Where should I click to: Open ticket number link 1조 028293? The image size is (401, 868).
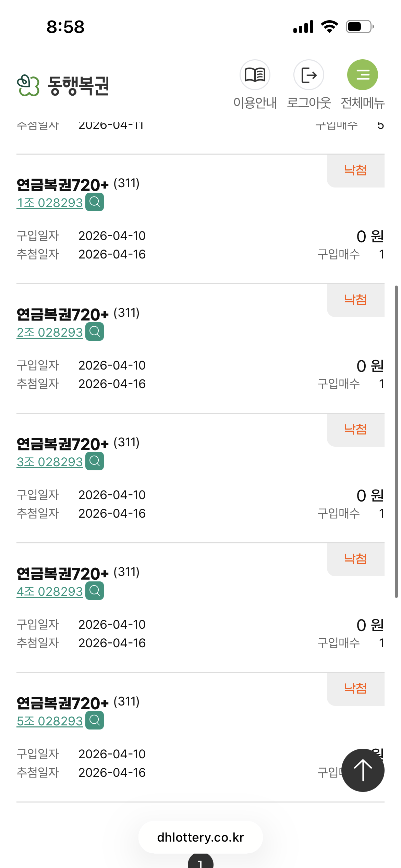point(50,203)
